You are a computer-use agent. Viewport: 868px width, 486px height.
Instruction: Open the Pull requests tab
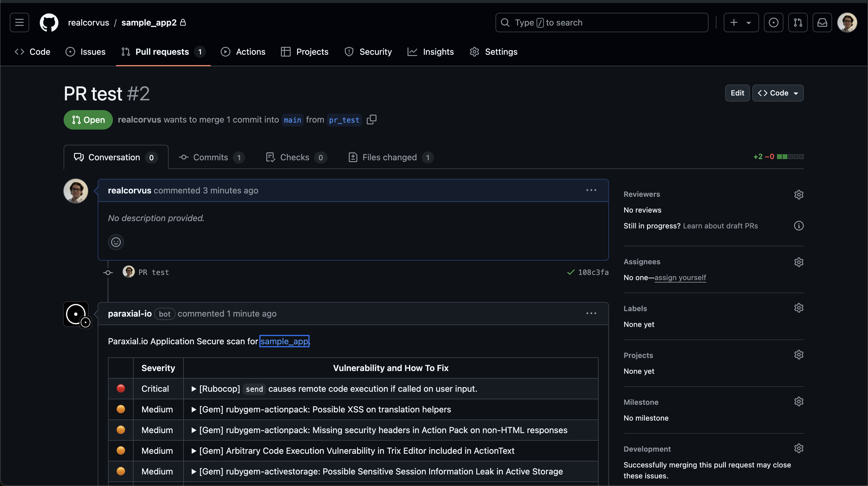(x=163, y=52)
